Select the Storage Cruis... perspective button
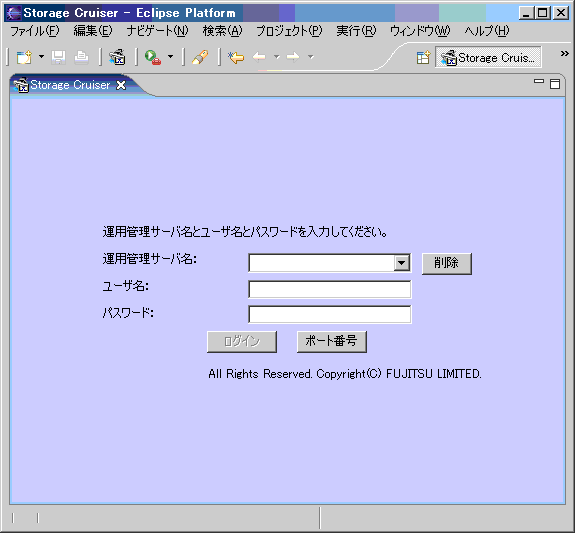The height and width of the screenshot is (533, 575). tap(488, 57)
